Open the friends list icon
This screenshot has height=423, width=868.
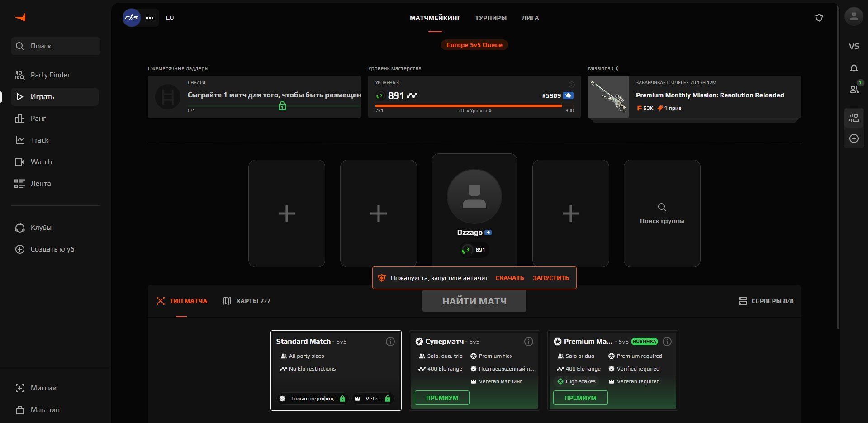point(854,90)
